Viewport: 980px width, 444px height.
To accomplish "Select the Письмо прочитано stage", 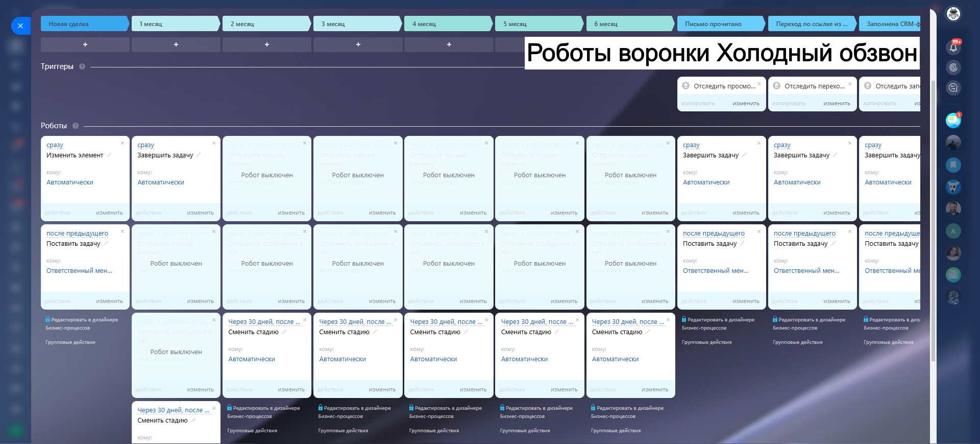I will (x=721, y=24).
